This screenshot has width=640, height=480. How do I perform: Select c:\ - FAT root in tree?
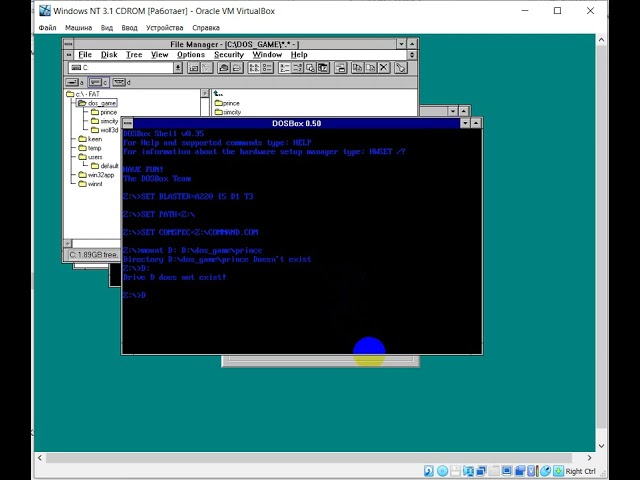pos(83,94)
